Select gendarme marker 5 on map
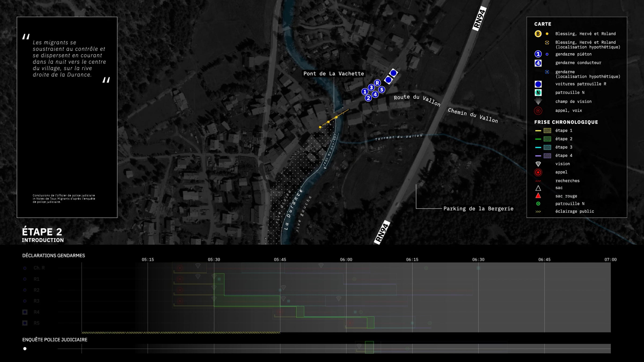644x362 pixels. (382, 90)
